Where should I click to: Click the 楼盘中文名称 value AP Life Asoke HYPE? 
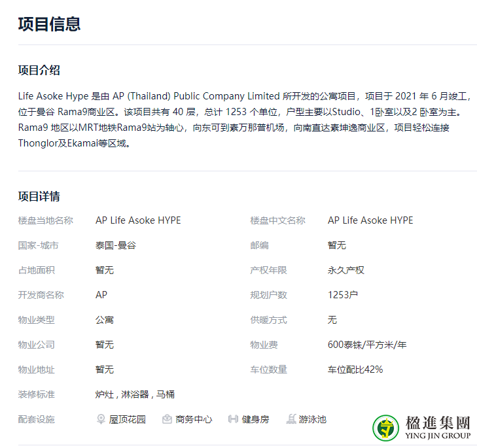tap(370, 220)
